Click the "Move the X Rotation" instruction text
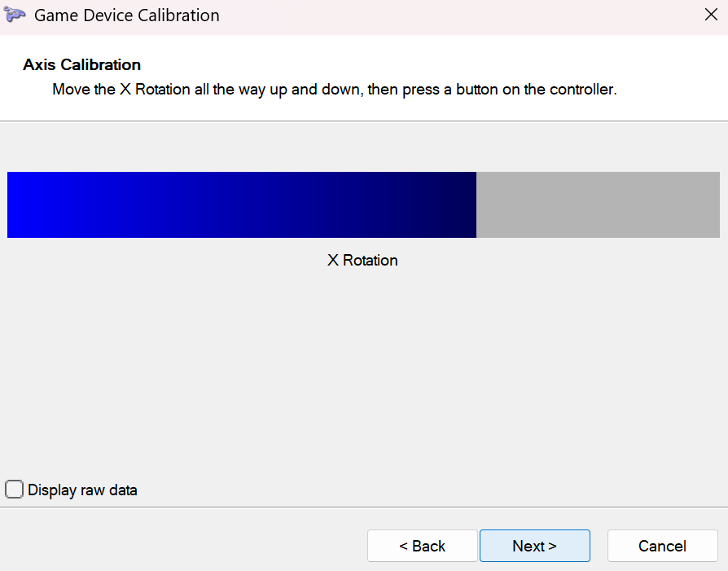The width and height of the screenshot is (728, 571). point(122,90)
